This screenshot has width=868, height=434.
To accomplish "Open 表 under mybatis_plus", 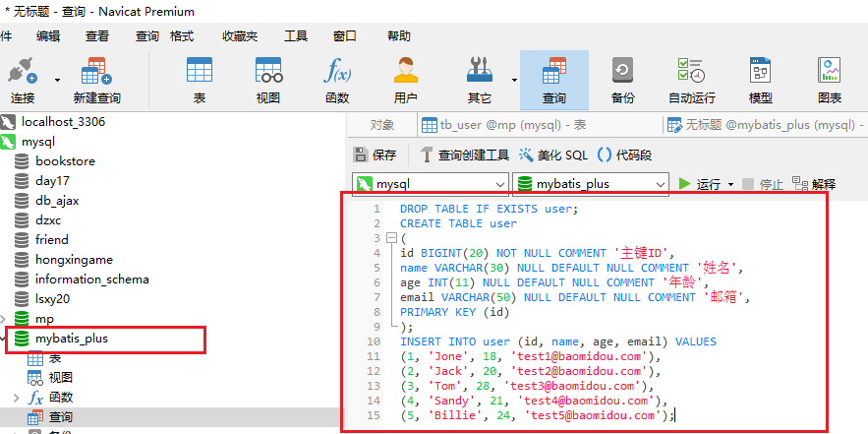I will (x=55, y=358).
